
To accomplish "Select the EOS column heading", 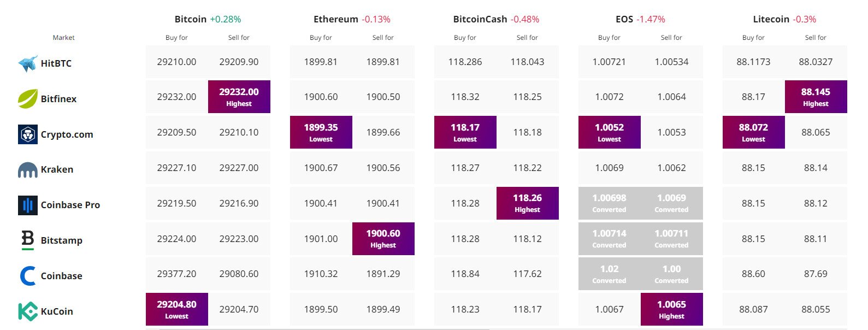I will tap(624, 19).
